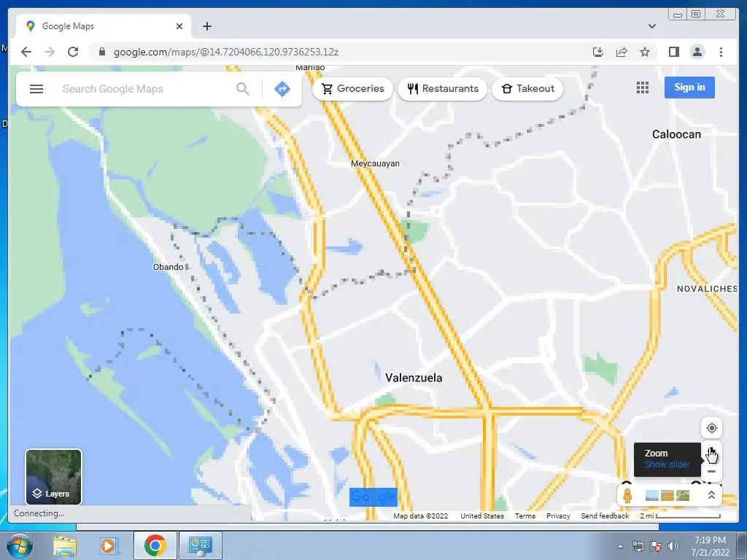Click the 2 mi map scale bar
Viewport: 747px width, 560px height.
(x=681, y=516)
